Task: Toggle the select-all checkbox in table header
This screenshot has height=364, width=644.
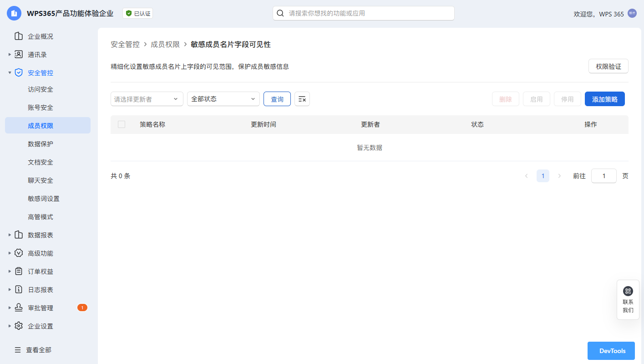Action: (x=122, y=124)
